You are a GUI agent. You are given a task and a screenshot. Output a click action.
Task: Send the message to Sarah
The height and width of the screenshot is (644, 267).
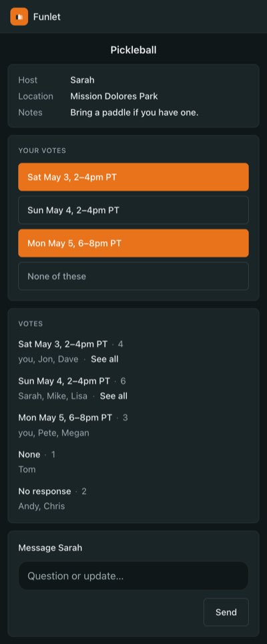[x=226, y=612]
